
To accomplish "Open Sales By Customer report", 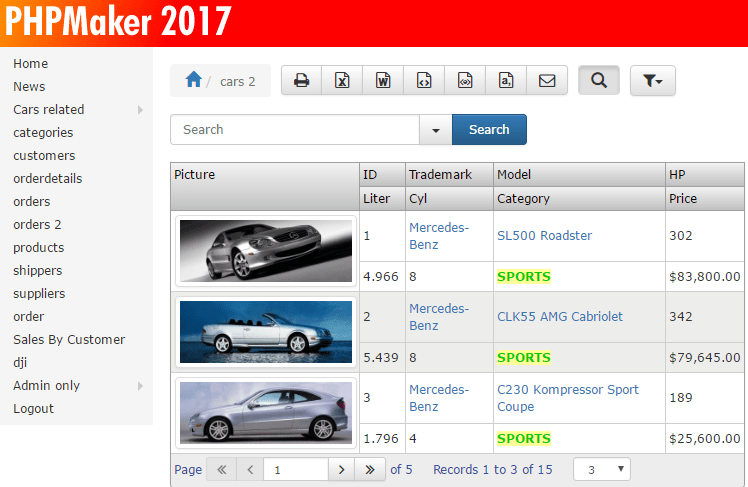I will coord(69,340).
